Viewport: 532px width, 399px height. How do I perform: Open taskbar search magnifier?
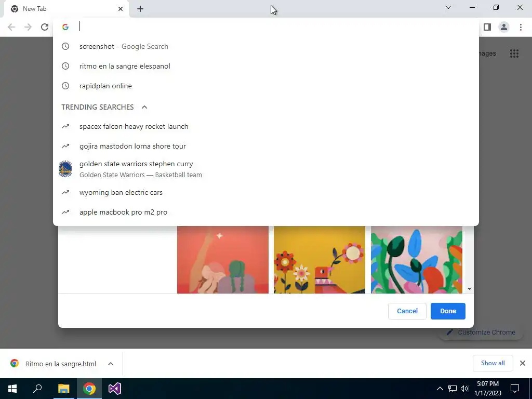click(x=37, y=389)
